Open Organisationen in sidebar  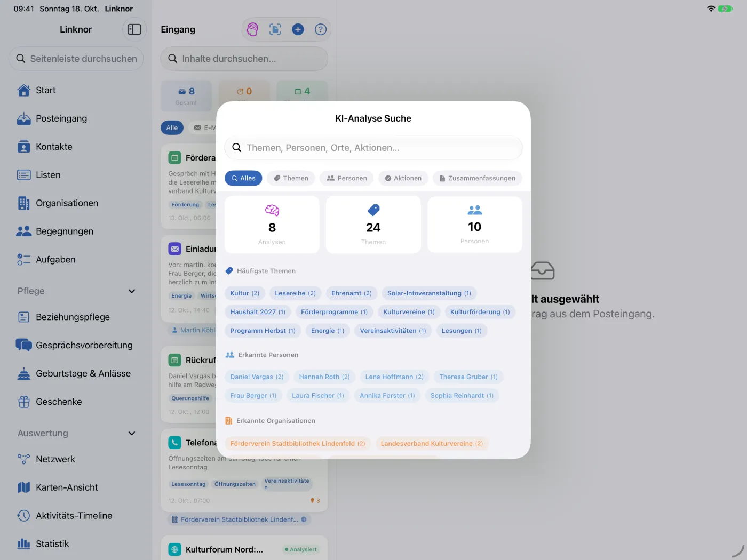[x=76, y=203]
